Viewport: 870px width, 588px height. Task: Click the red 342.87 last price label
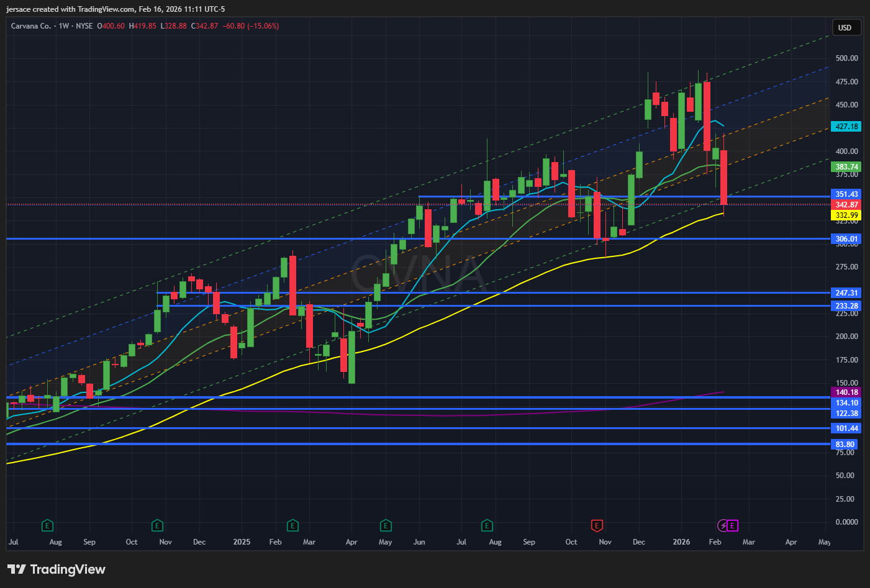846,205
